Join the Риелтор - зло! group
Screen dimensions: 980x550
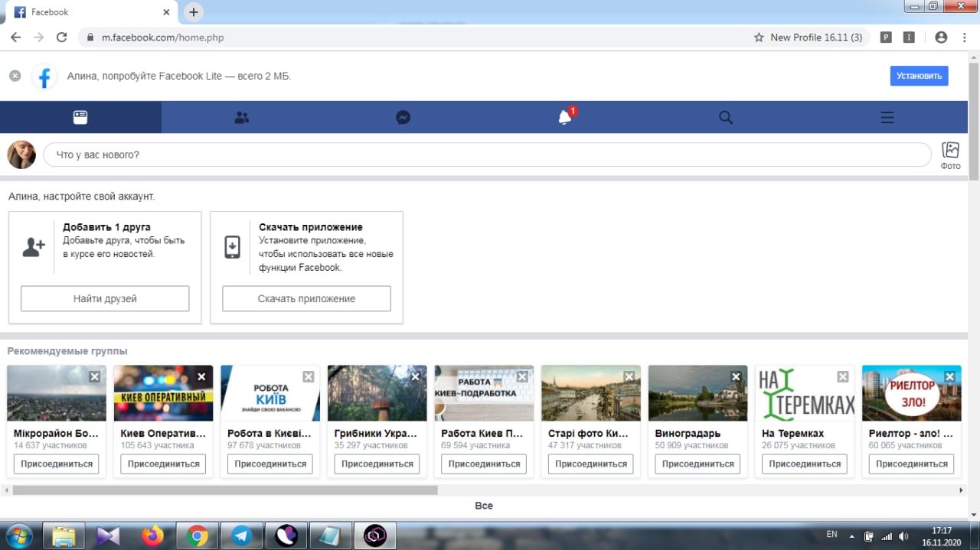point(911,464)
